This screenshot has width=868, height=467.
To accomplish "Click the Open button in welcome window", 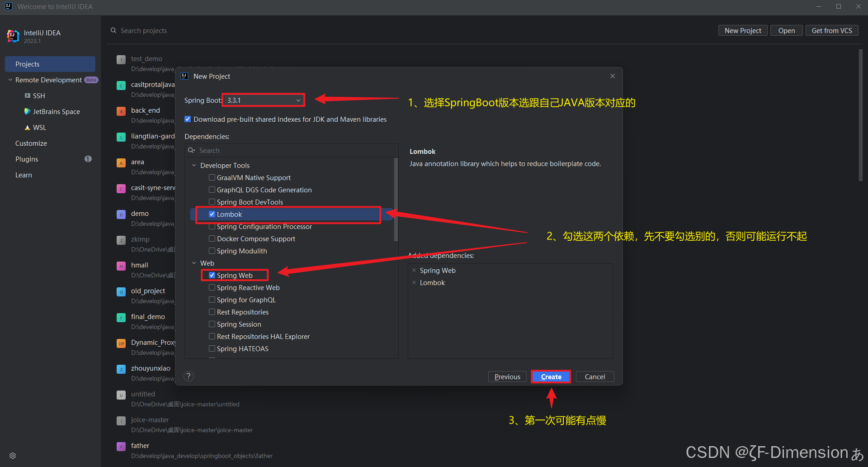I will click(x=787, y=30).
